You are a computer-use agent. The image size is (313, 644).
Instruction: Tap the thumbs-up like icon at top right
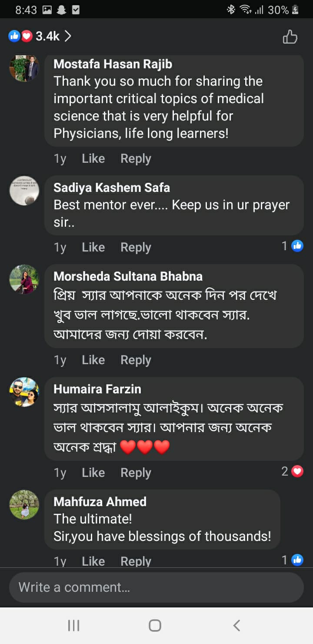[290, 37]
